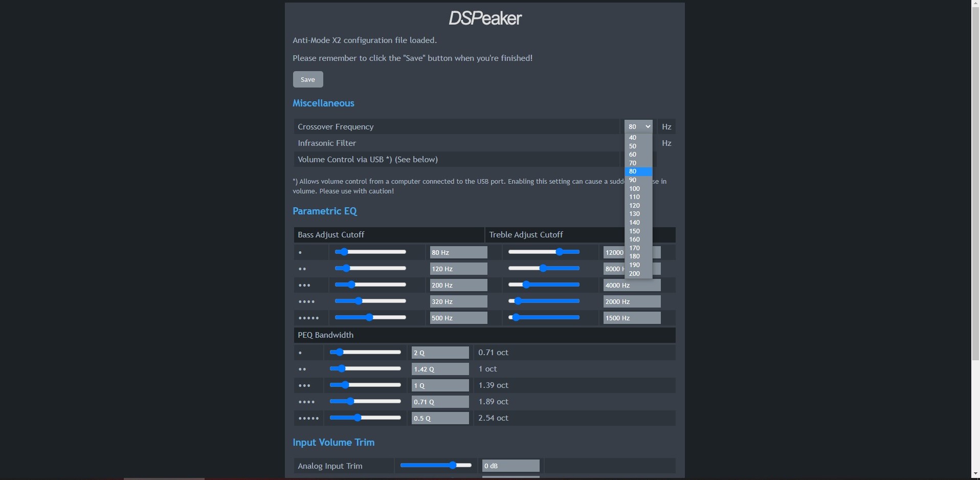This screenshot has height=480, width=980.
Task: Click the 0 dB analog trim field
Action: pos(510,466)
